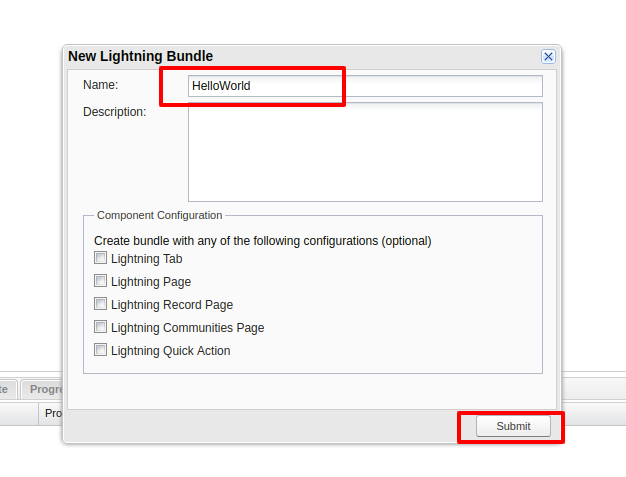Click the 'Lightning Quick Action' label text
Screen dimensions: 626x477
click(x=171, y=351)
